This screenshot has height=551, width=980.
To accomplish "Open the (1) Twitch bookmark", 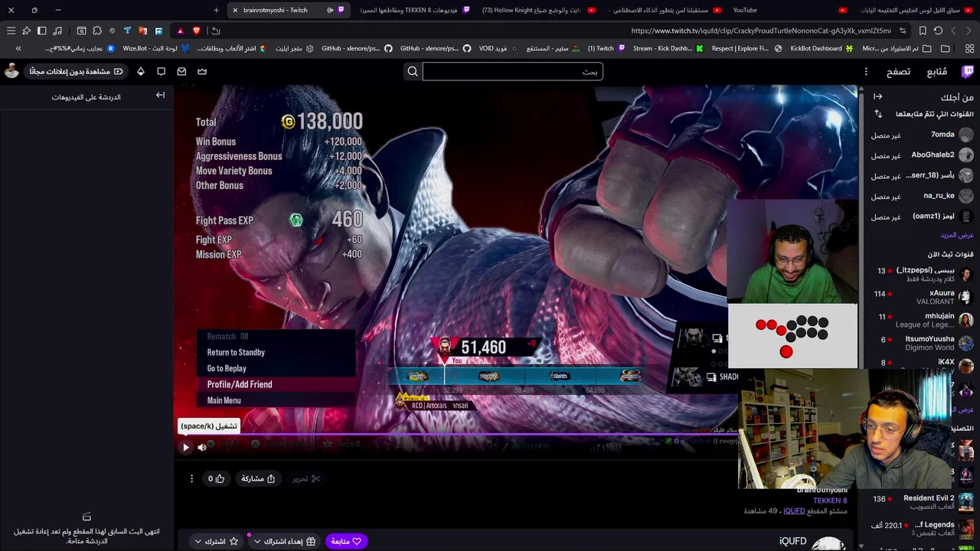I will (606, 48).
